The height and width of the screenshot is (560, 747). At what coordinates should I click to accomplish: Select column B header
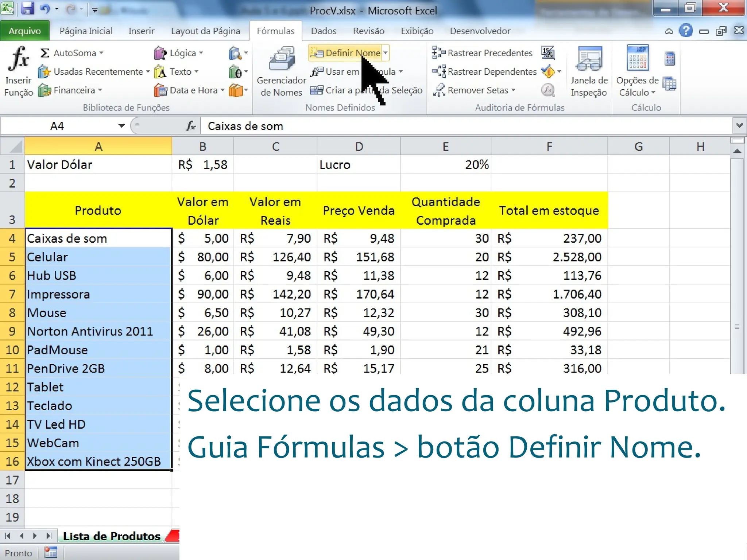click(x=203, y=147)
